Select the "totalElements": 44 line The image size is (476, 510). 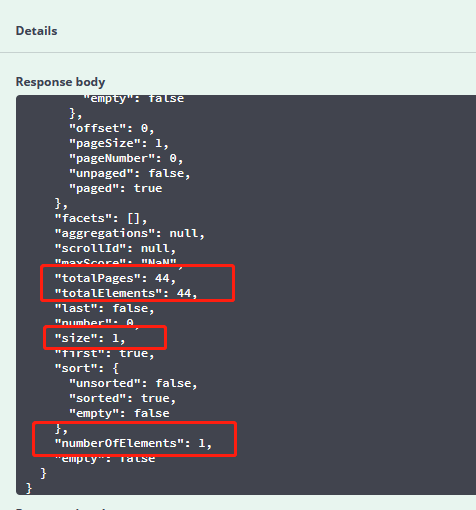tap(126, 293)
